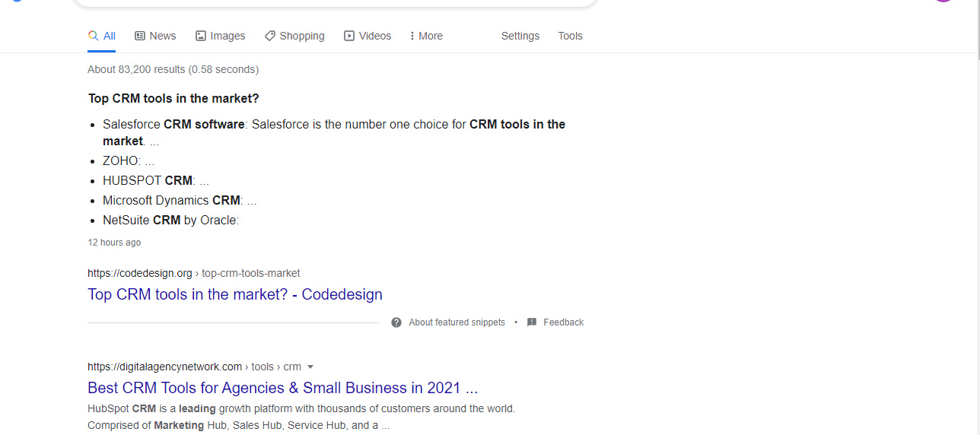Screen dimensions: 980x435
Task: Click the Feedback flag icon
Action: 532,322
